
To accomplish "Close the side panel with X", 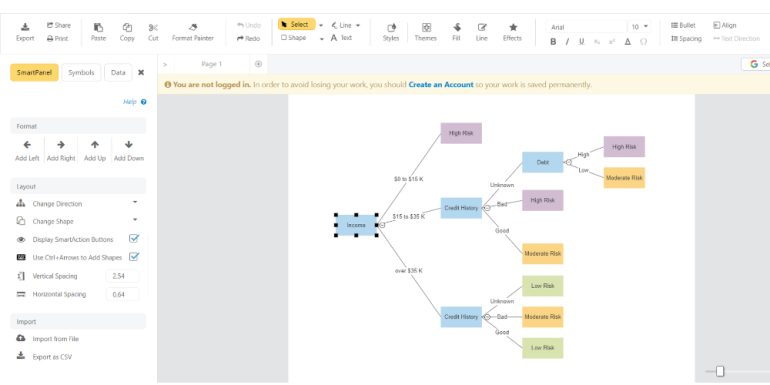I will pos(141,72).
